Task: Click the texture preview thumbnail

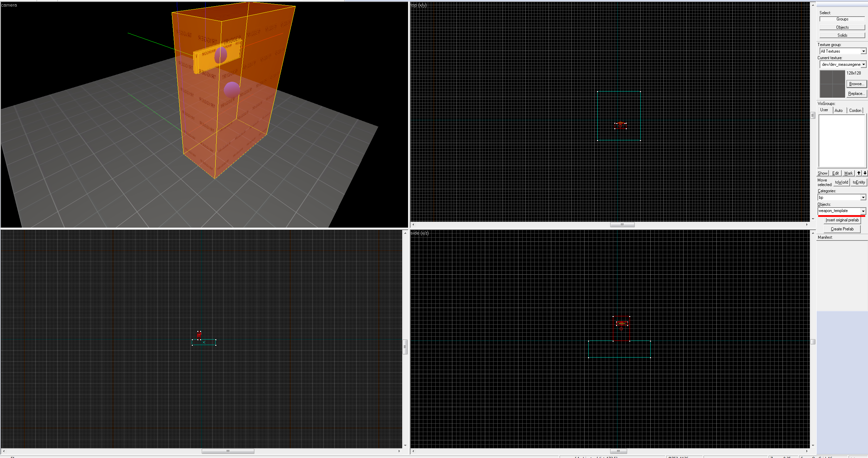Action: (x=832, y=84)
